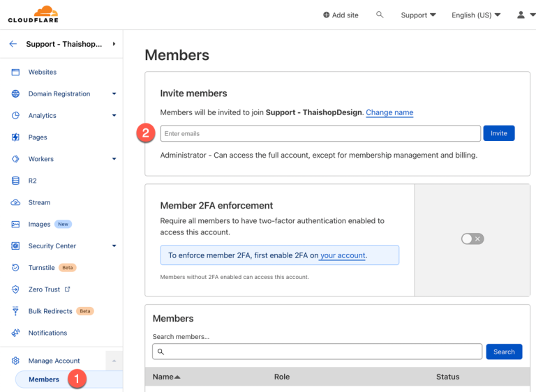The width and height of the screenshot is (536, 392).
Task: Click the Websites sidebar icon
Action: 15,72
